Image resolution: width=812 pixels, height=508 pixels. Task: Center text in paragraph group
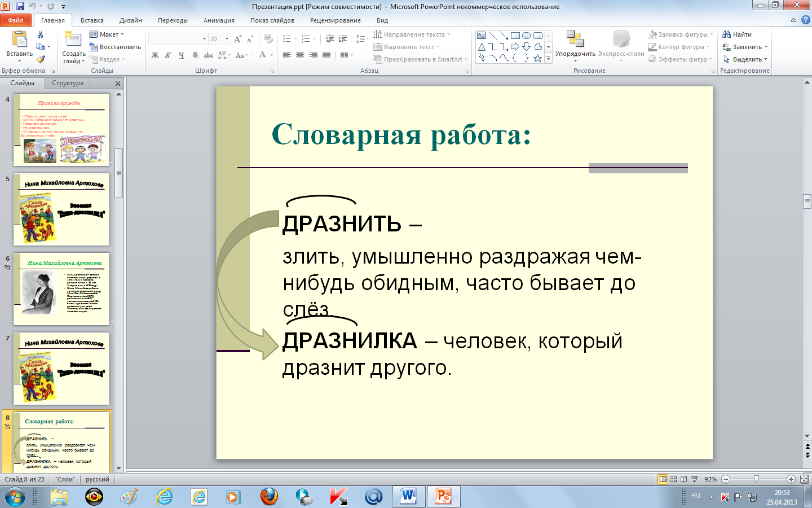pos(300,55)
